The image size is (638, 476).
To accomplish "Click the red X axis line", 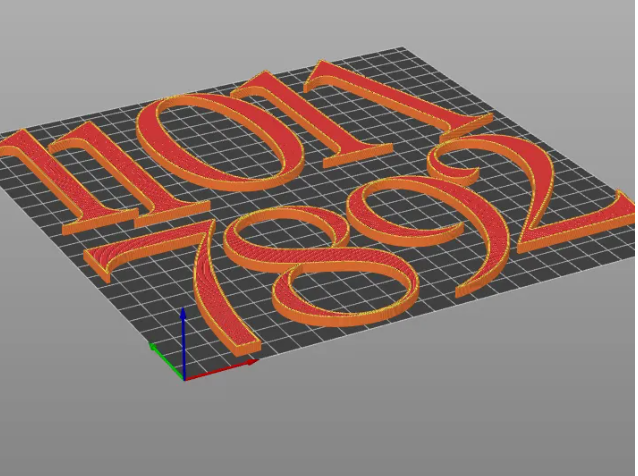I will point(222,370).
